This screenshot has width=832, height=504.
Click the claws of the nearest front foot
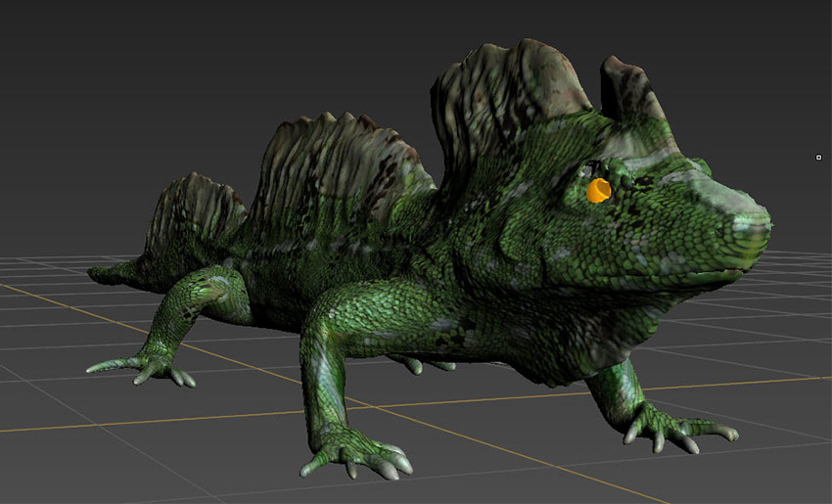(x=362, y=458)
